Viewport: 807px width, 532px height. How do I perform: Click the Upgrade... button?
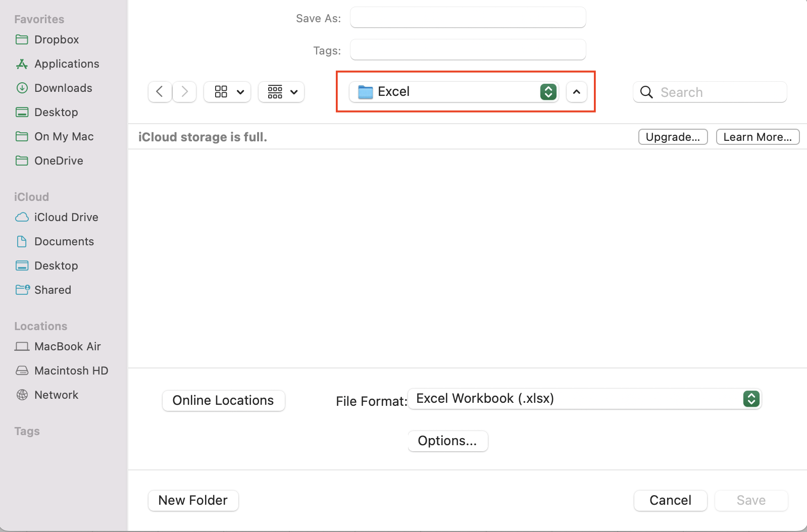pos(673,137)
